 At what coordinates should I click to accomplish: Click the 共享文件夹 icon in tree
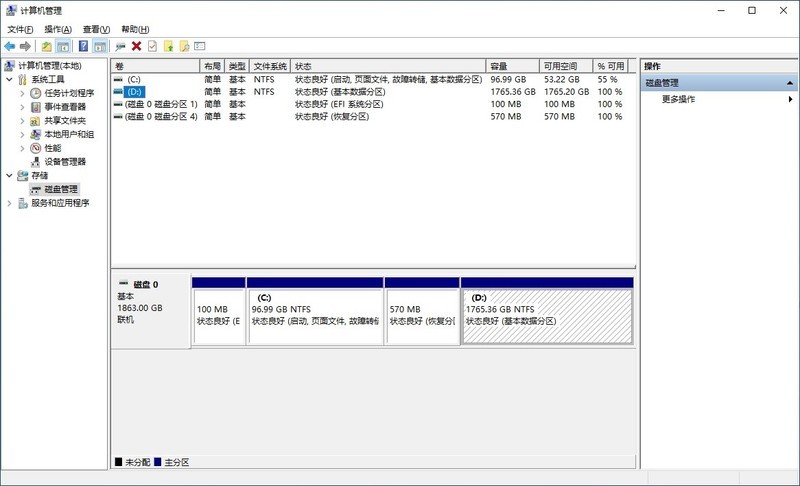point(35,120)
